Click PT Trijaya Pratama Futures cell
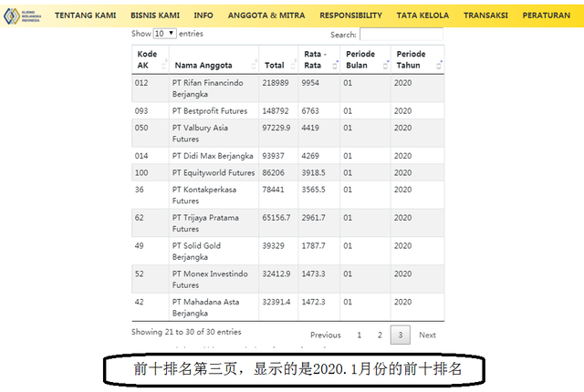This screenshot has width=584, height=392. tap(214, 223)
